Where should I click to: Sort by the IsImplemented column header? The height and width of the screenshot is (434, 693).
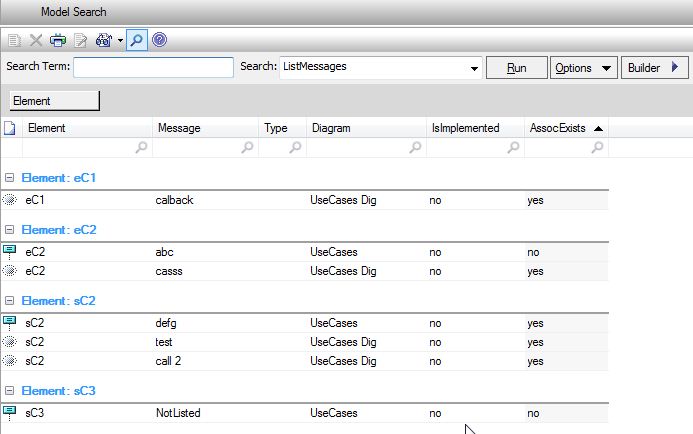click(475, 128)
